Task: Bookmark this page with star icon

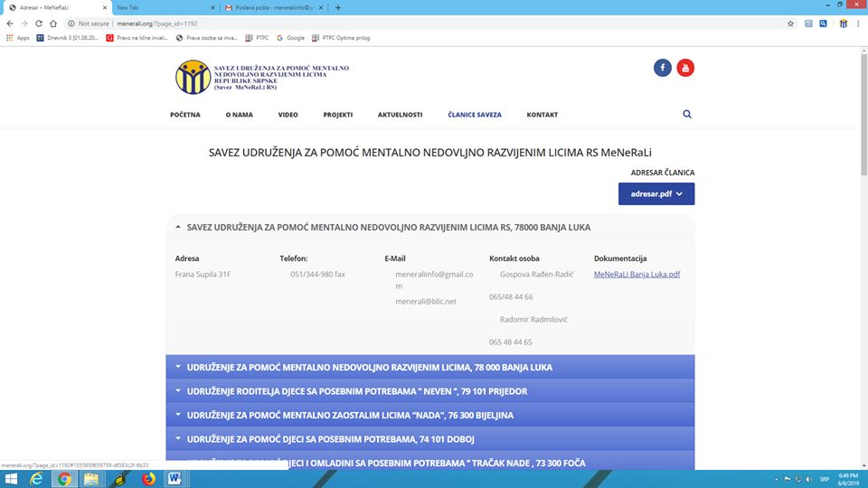Action: (790, 23)
